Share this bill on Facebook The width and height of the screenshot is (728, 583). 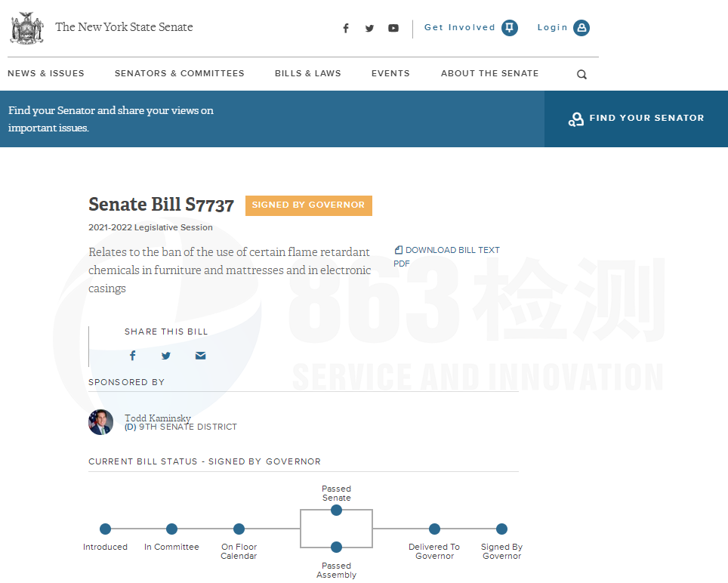click(x=133, y=356)
